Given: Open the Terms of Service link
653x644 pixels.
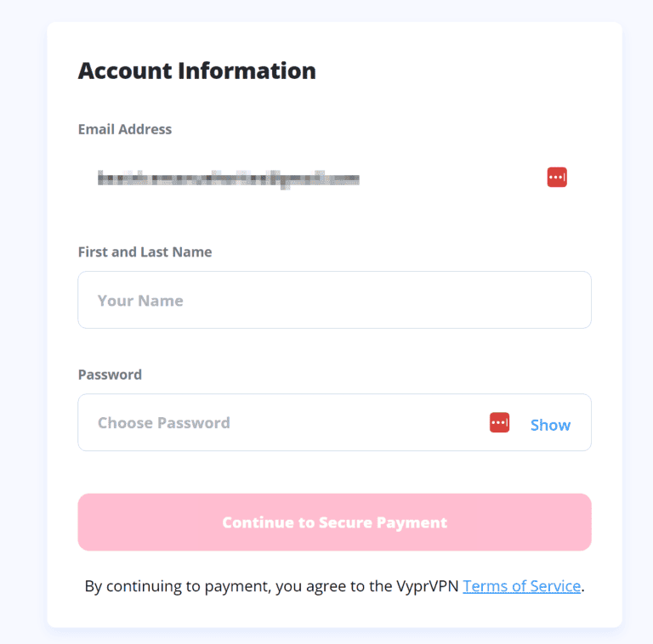Looking at the screenshot, I should click(x=521, y=586).
